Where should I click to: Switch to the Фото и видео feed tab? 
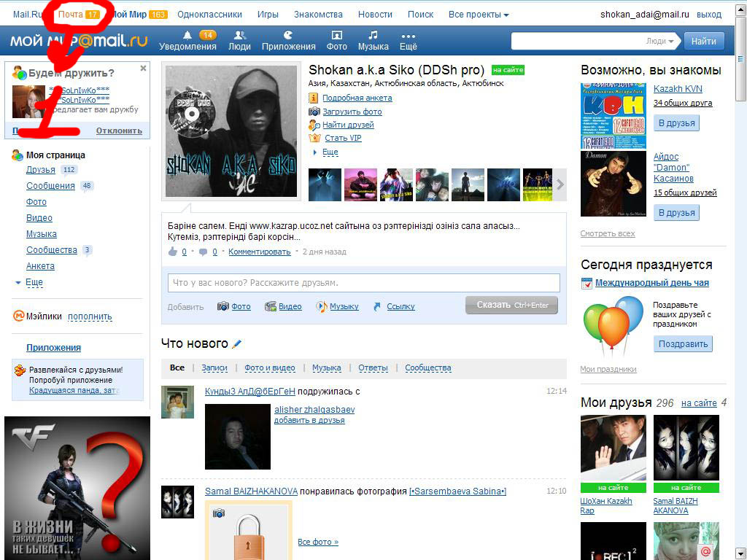coord(270,368)
